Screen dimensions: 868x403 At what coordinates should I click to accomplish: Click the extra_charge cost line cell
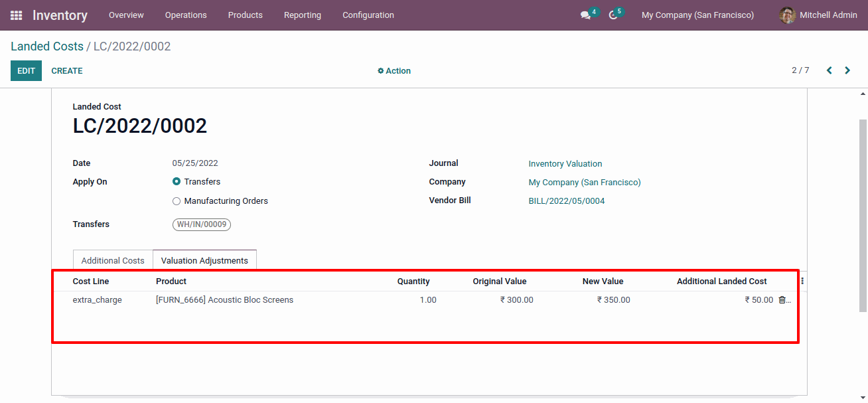coord(98,300)
